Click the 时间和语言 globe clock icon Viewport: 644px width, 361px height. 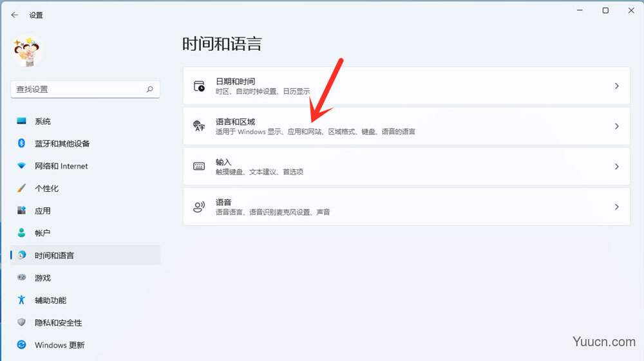pos(21,255)
